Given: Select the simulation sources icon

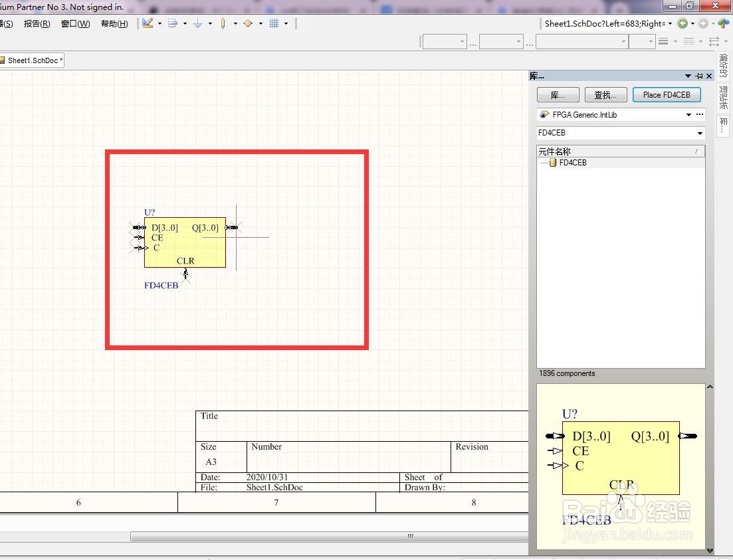Looking at the screenshot, I should click(249, 23).
